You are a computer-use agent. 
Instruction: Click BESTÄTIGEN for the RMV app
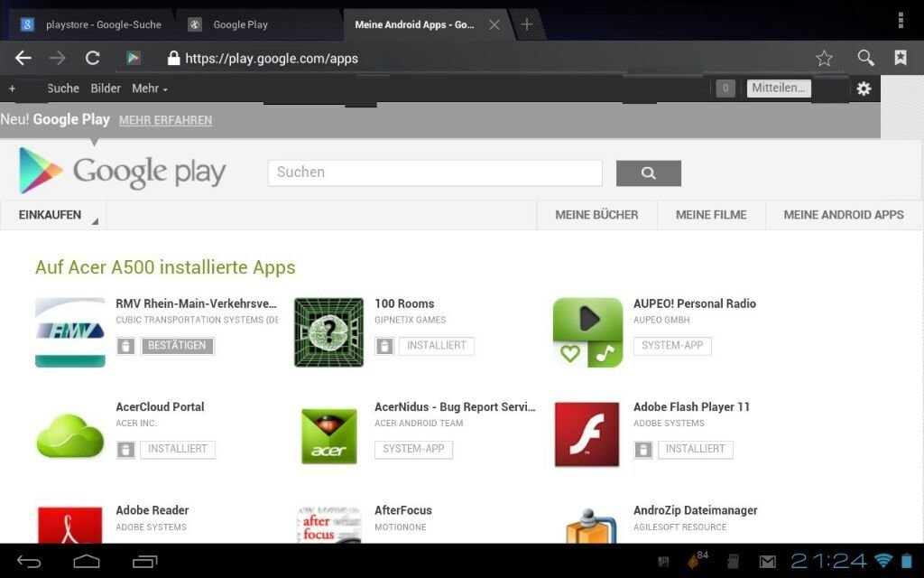pyautogui.click(x=178, y=346)
